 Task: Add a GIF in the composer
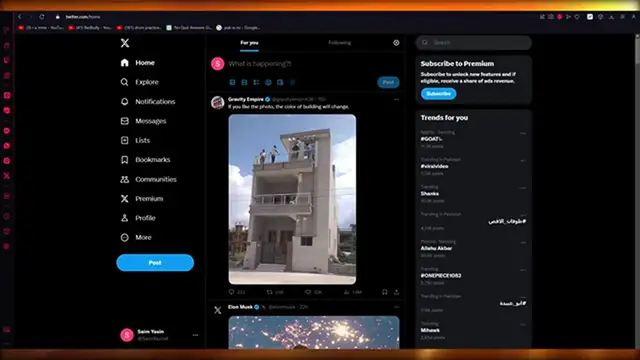point(244,82)
